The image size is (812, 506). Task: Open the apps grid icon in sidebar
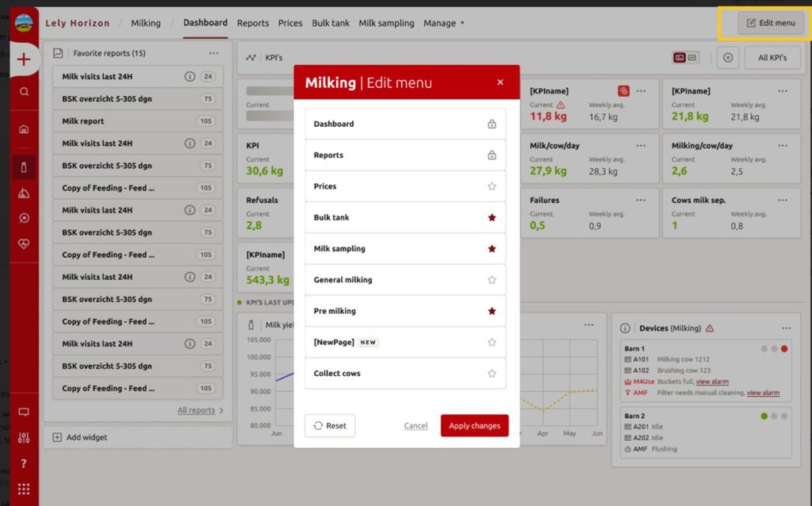pos(24,489)
